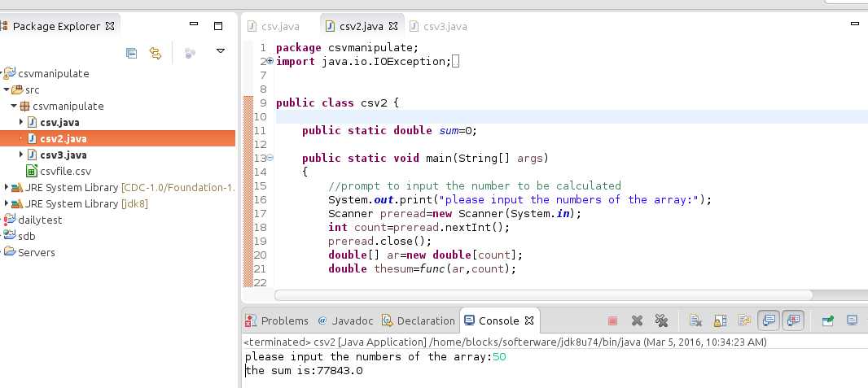This screenshot has width=868, height=388.
Task: Minimize the Package Explorer view
Action: (194, 24)
